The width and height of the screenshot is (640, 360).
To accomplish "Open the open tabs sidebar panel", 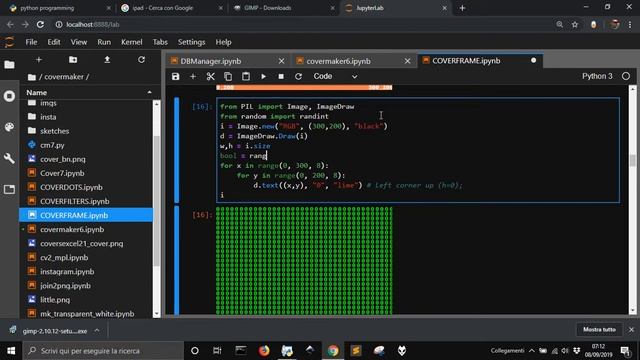I will coord(9,189).
